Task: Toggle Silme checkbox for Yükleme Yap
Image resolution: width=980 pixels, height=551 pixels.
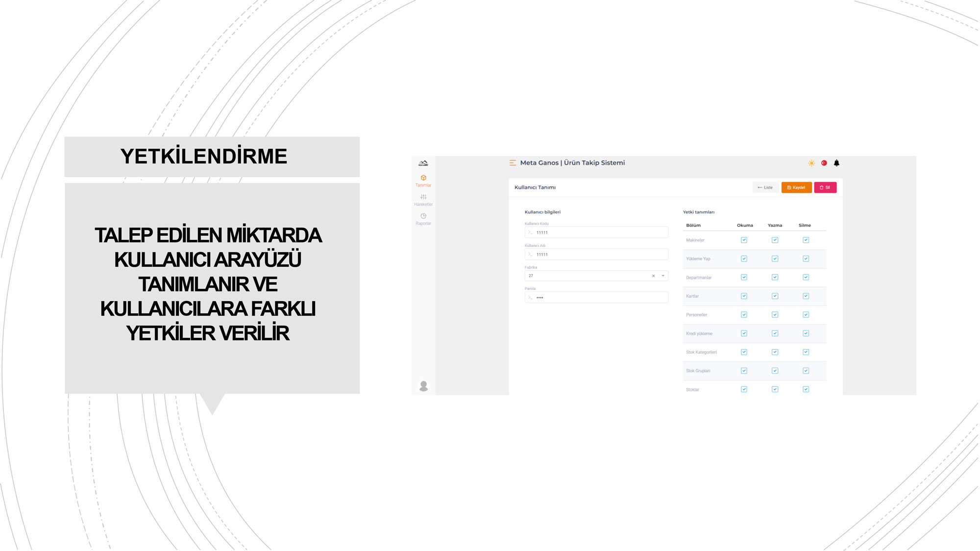Action: point(806,259)
